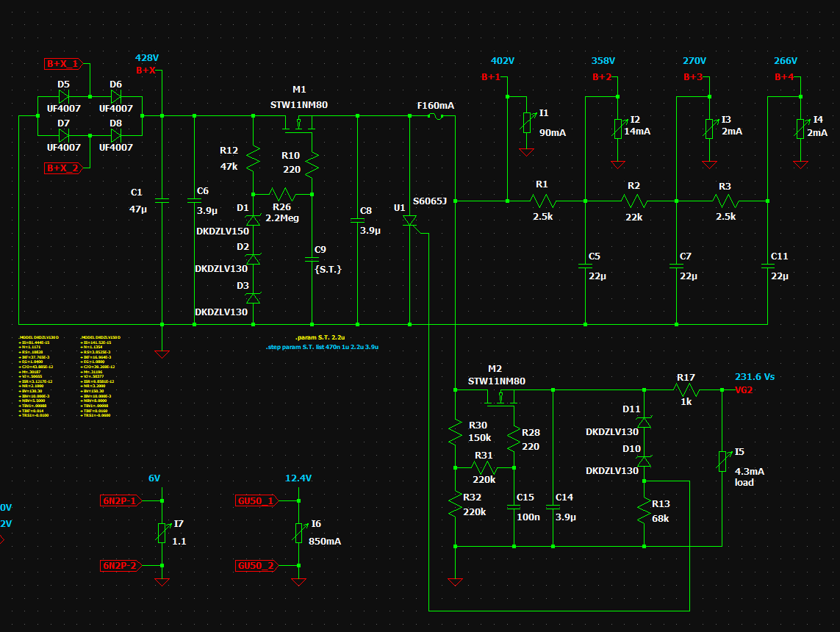Click the F160mA fuse symbol
The image size is (840, 632).
pyautogui.click(x=436, y=116)
